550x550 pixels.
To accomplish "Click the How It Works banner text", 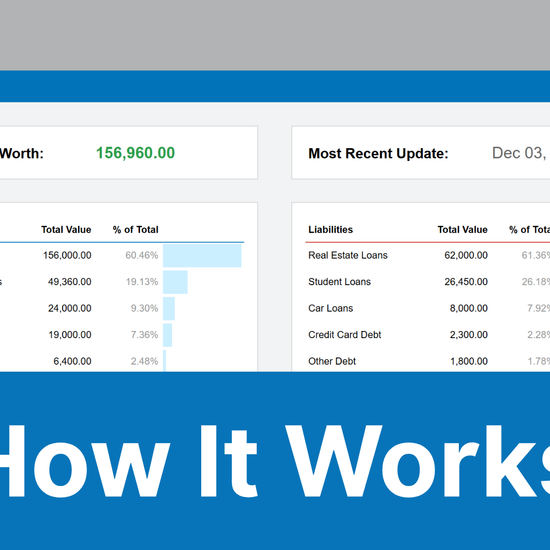I will click(275, 461).
